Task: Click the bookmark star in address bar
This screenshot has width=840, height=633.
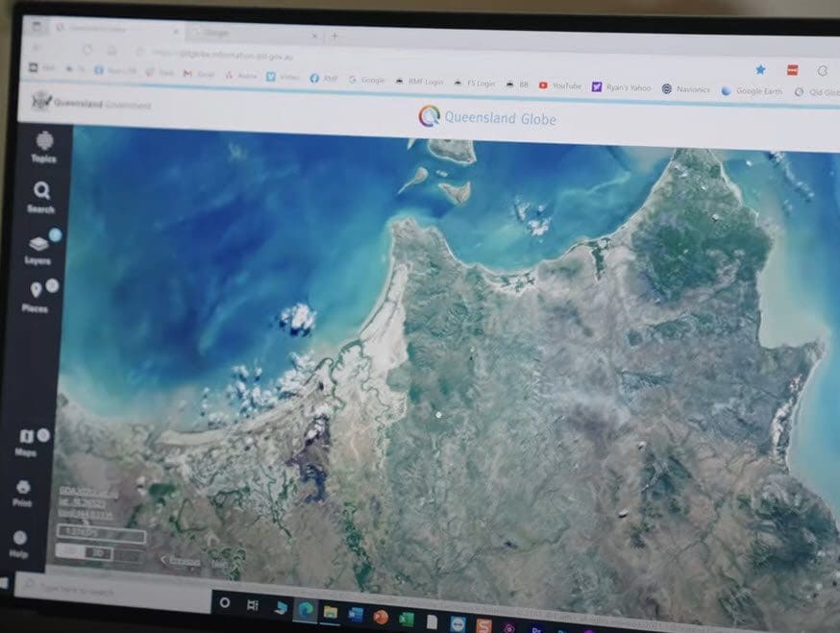Action: [759, 69]
